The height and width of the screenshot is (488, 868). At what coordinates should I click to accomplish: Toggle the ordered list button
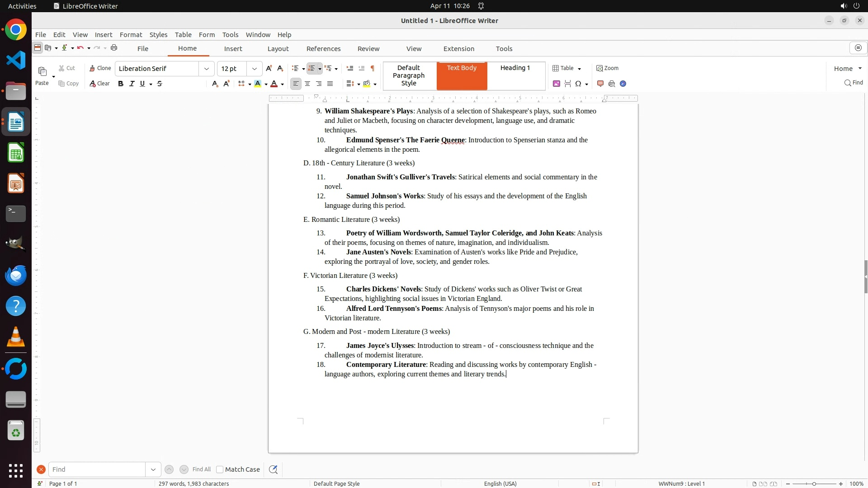tap(311, 68)
